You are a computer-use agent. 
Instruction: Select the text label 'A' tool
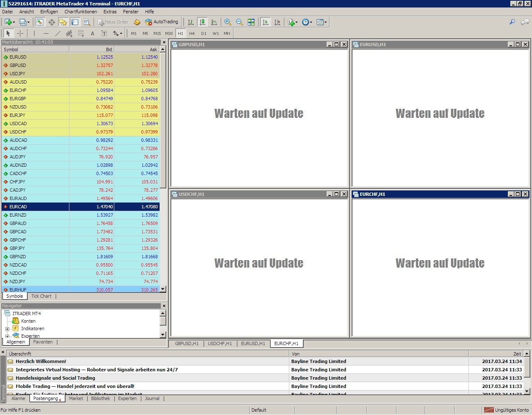point(92,33)
